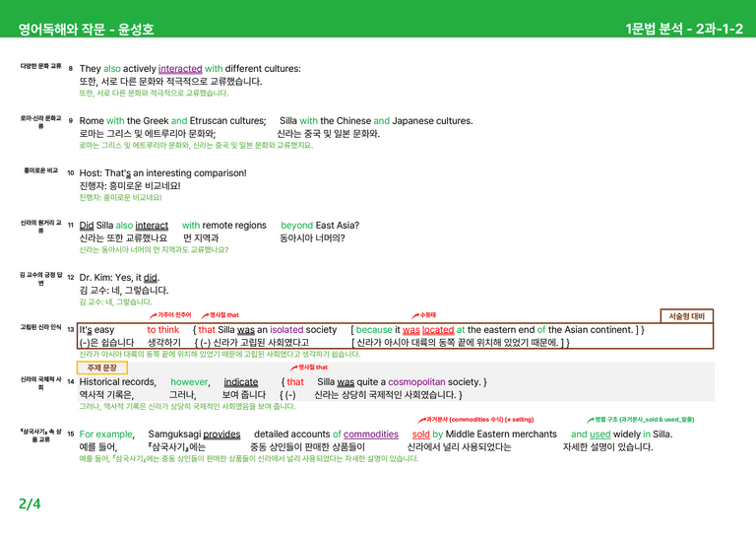The image size is (756, 535).
Task: Click the sentence 'Dr. Kim: Yes, it did.'
Action: [x=119, y=278]
